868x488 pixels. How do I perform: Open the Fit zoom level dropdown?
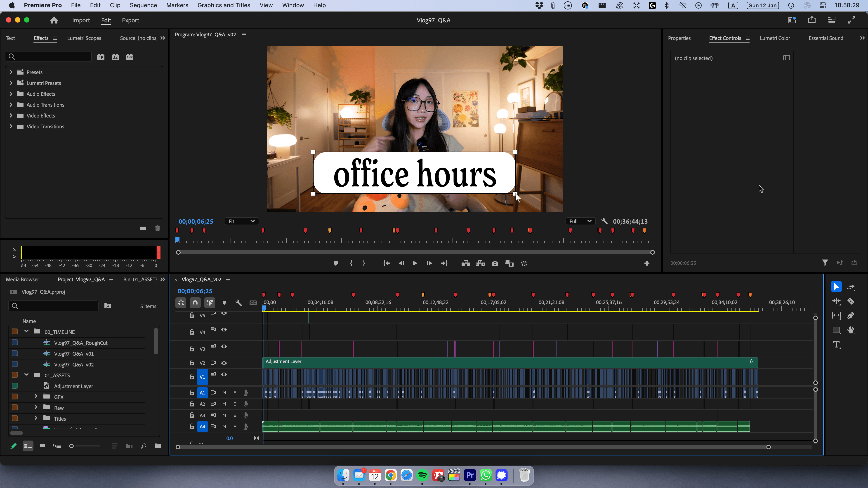[x=241, y=221]
